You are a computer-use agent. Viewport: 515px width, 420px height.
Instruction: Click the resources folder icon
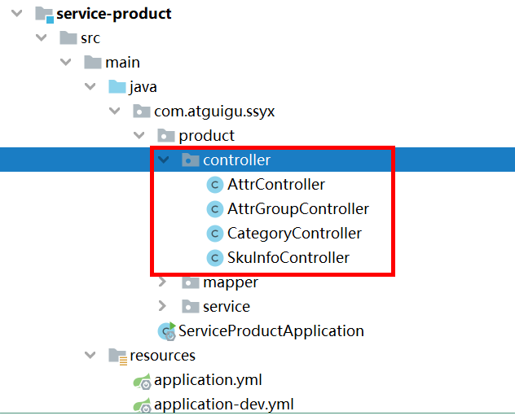(x=117, y=356)
